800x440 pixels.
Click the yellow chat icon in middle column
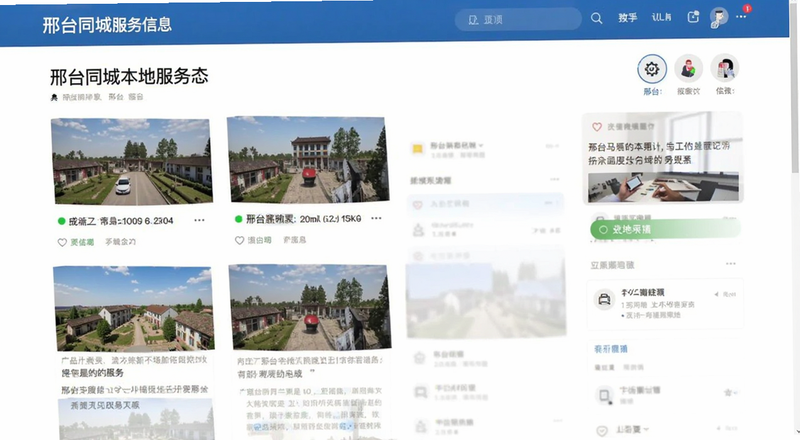pyautogui.click(x=417, y=149)
